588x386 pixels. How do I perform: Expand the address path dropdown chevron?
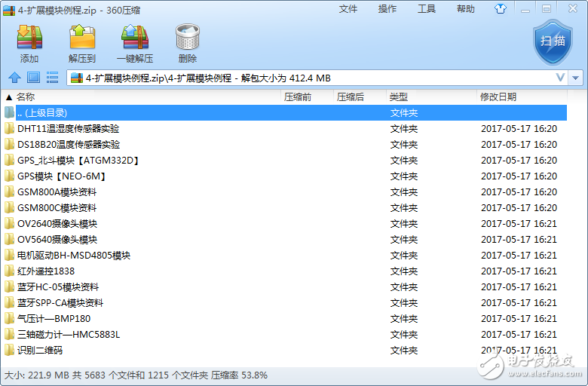tap(560, 78)
